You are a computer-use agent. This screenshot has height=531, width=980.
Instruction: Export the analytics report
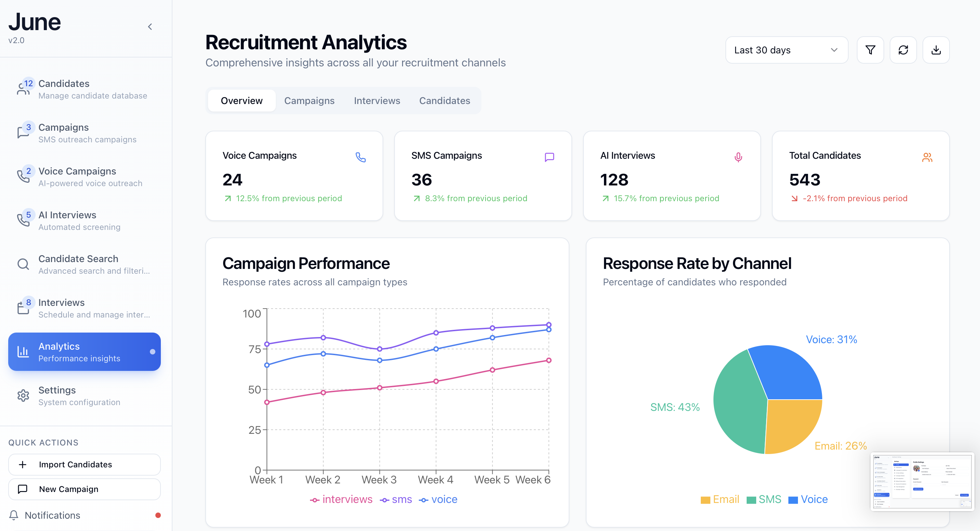point(937,50)
